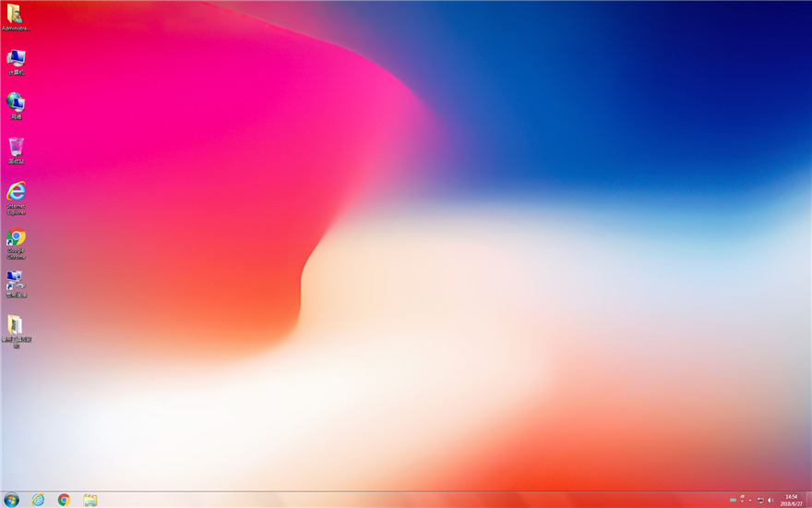Open the network status tray icon

[x=760, y=501]
